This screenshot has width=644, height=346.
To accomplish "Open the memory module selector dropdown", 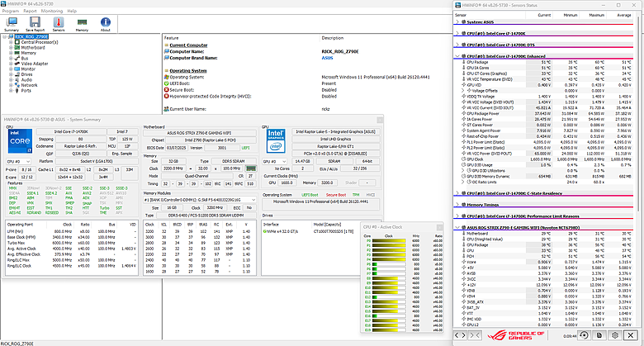I will [x=200, y=200].
